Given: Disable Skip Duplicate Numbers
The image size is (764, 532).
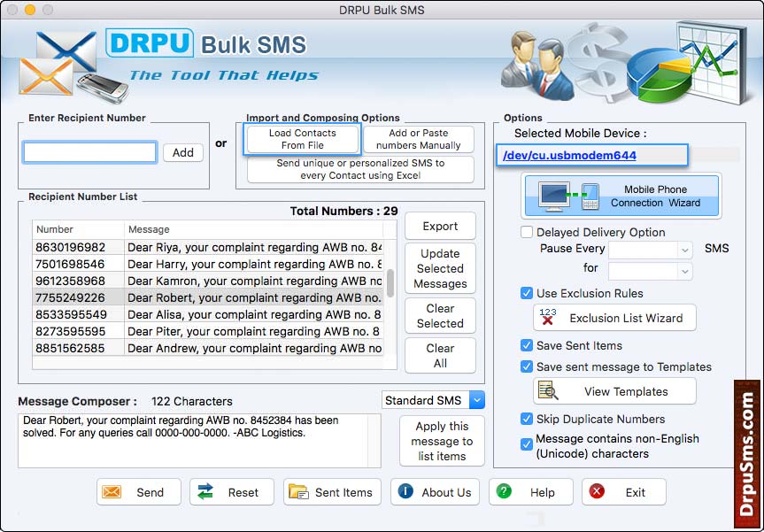Looking at the screenshot, I should pyautogui.click(x=526, y=419).
